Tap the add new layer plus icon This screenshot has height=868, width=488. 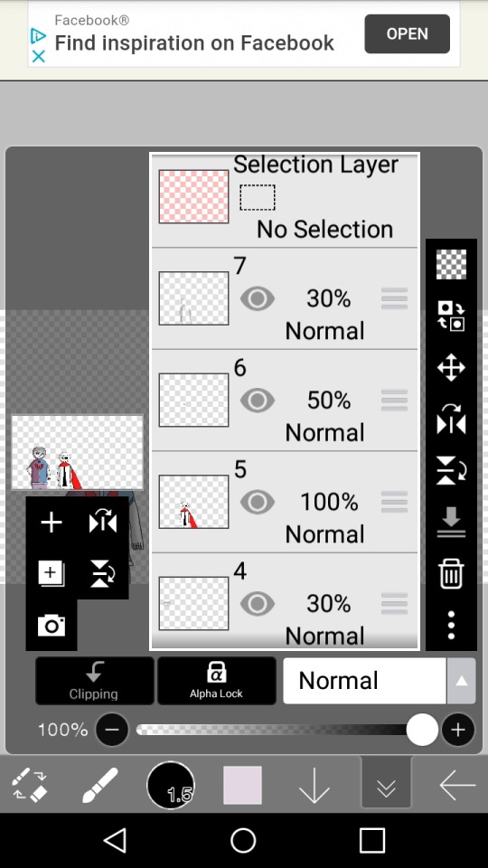click(x=52, y=522)
